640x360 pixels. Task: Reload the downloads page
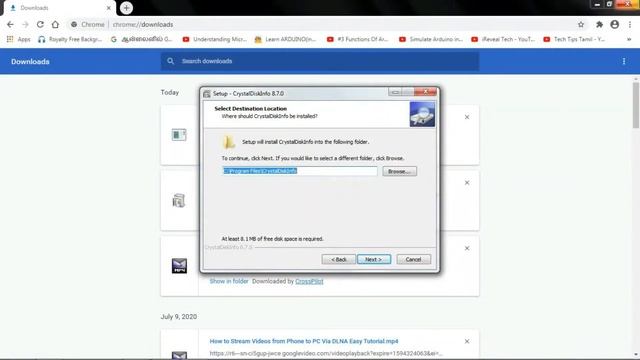coord(40,24)
